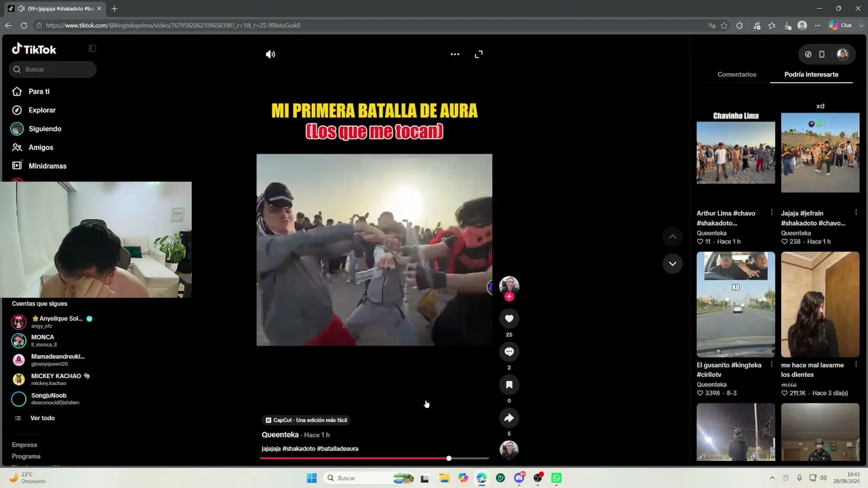Bookmark this page with the star icon
The height and width of the screenshot is (488, 868).
pyautogui.click(x=724, y=25)
